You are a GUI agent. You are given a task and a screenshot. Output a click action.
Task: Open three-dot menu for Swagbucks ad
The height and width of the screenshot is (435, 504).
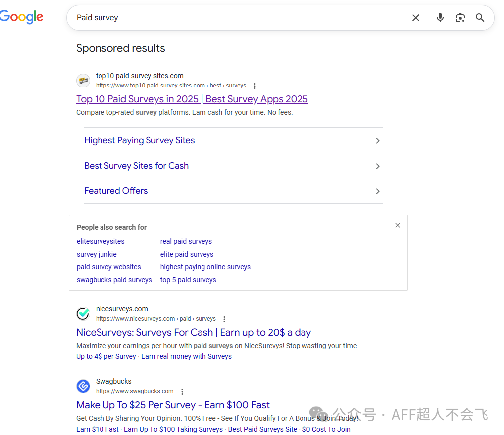click(182, 392)
